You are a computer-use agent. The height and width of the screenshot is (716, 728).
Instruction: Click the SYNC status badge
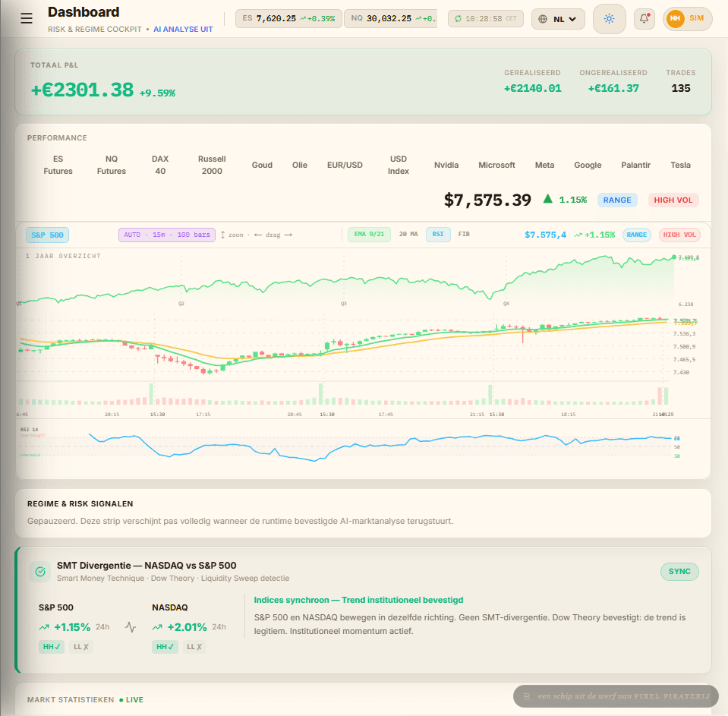click(x=679, y=572)
